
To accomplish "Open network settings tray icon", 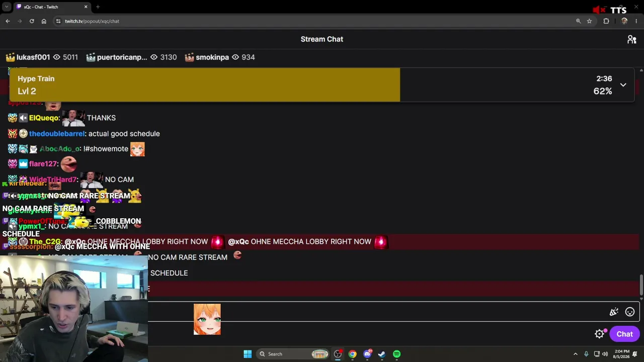I will 597,354.
